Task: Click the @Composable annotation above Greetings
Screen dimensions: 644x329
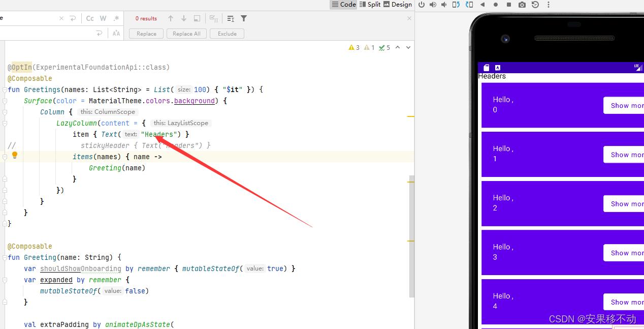Action: click(30, 78)
